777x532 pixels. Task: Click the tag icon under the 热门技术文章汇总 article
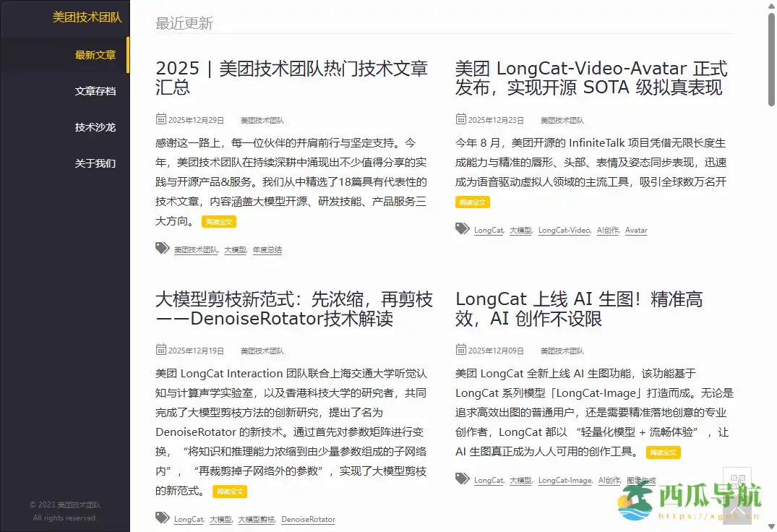pyautogui.click(x=162, y=246)
